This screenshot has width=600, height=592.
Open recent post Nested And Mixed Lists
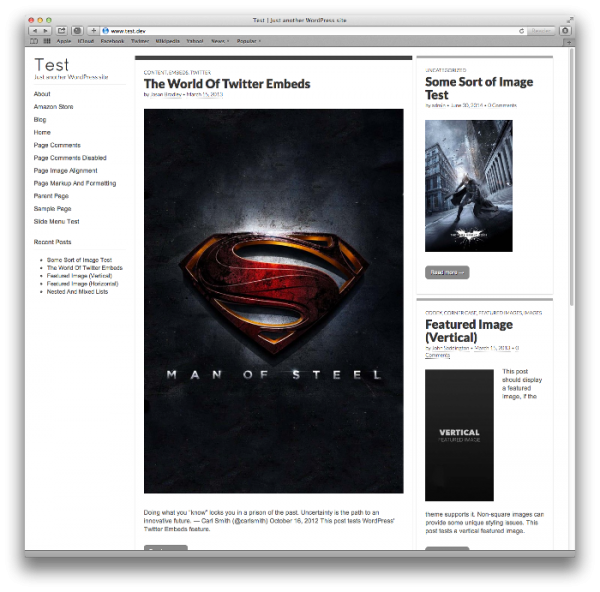point(77,292)
